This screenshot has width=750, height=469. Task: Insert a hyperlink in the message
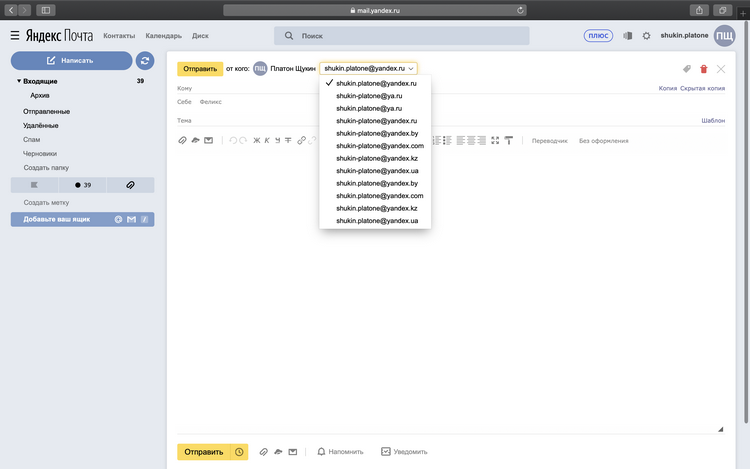coord(301,141)
